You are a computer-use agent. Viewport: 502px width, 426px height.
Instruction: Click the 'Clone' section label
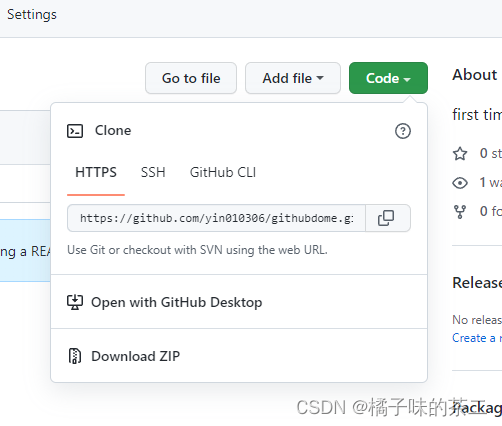113,130
